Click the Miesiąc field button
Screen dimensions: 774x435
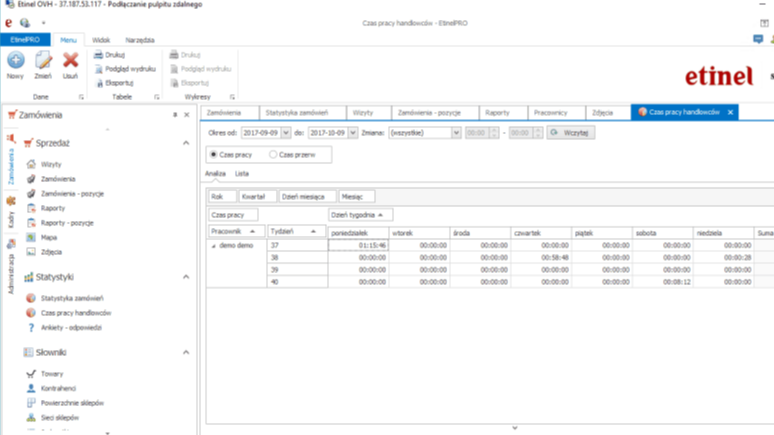pyautogui.click(x=357, y=197)
